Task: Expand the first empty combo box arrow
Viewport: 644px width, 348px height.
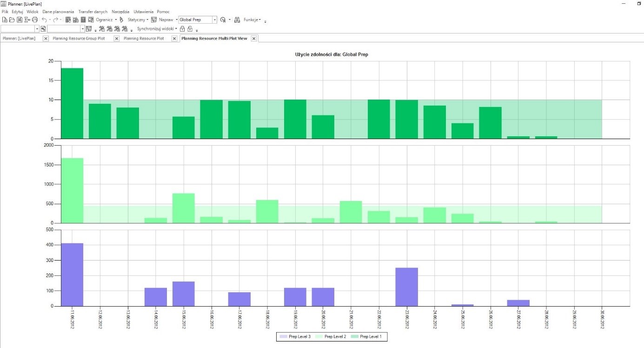Action: pos(37,29)
